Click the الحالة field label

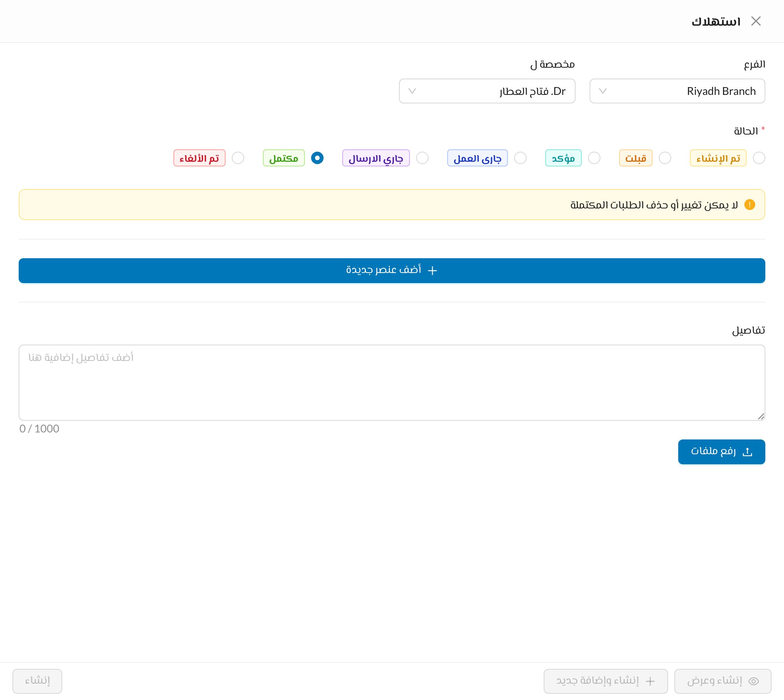tap(745, 131)
